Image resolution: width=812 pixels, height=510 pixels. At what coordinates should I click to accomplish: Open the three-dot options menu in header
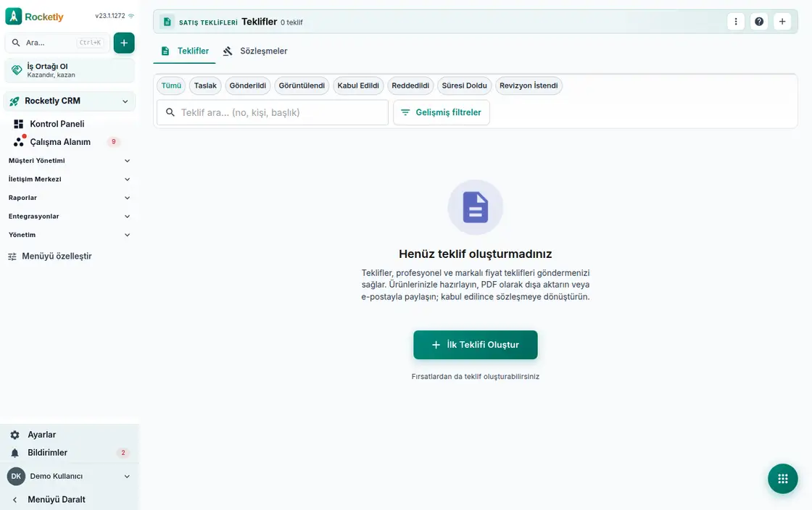735,22
